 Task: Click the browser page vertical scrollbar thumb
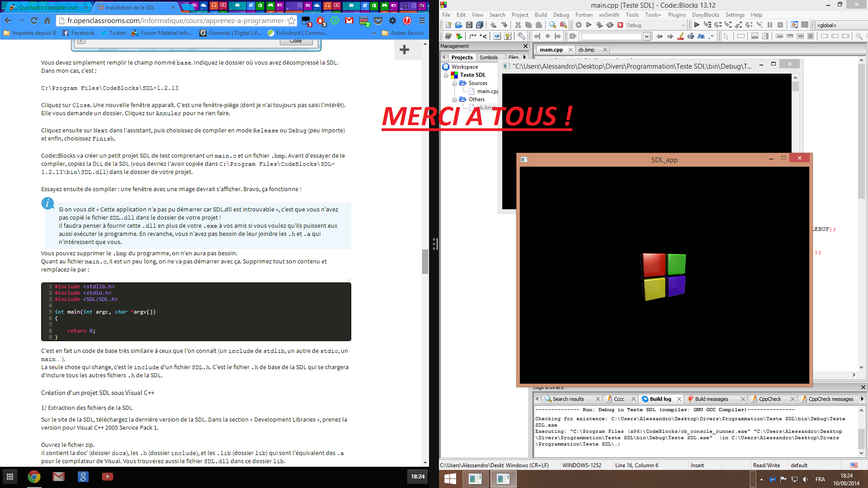[425, 261]
